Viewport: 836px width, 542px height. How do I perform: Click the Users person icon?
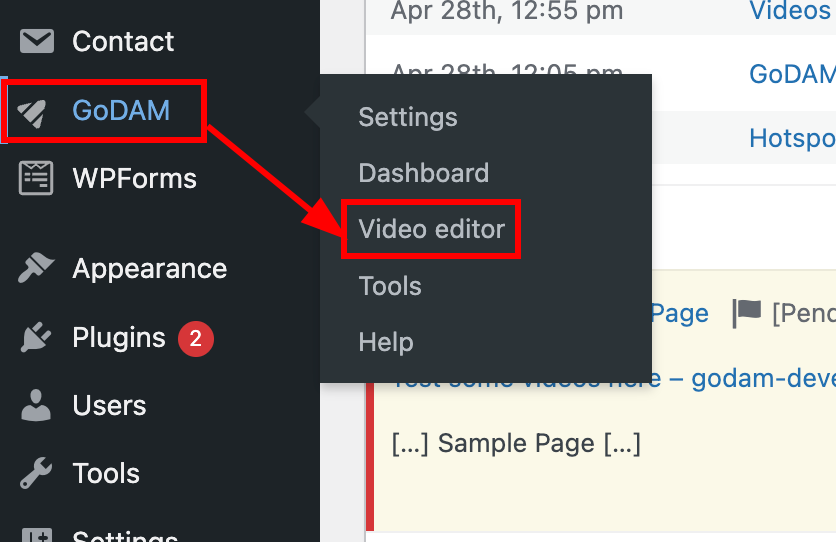pos(37,406)
